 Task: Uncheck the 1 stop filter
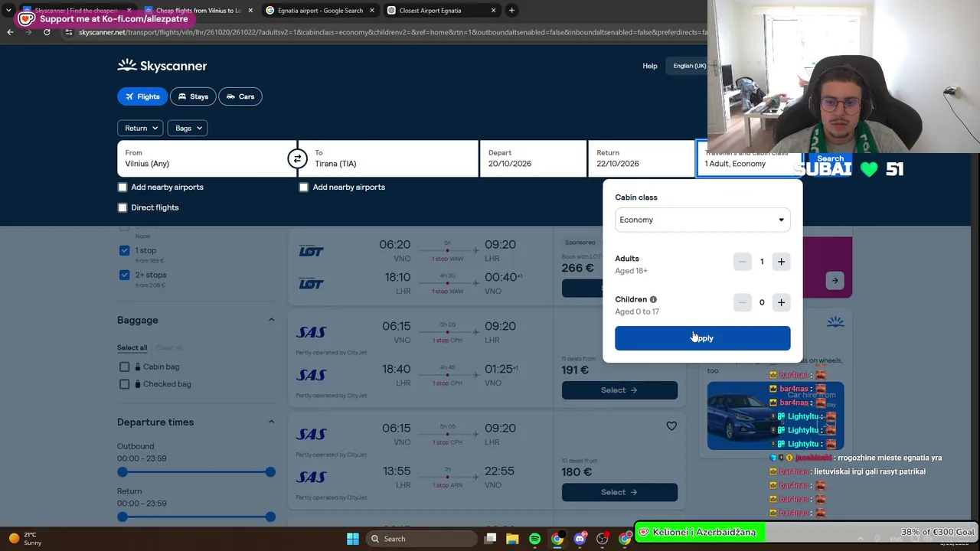pos(125,250)
